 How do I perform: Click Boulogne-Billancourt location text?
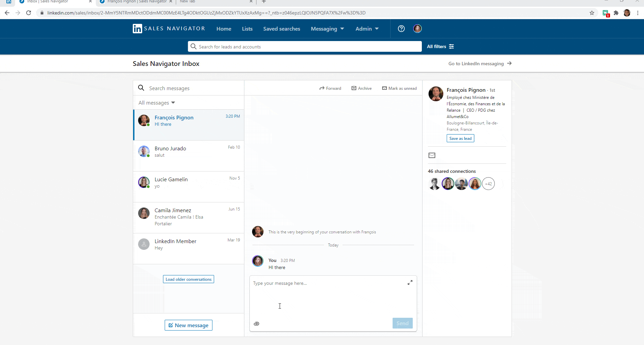(x=472, y=126)
